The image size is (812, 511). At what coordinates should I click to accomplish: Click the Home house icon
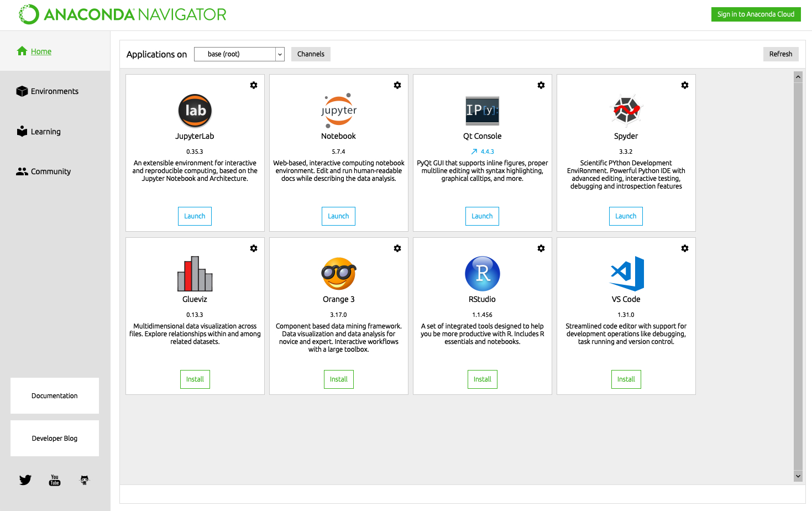coord(22,51)
